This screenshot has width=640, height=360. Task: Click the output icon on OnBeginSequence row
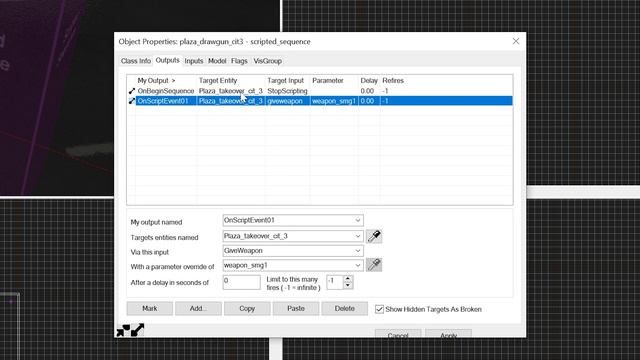pos(131,91)
